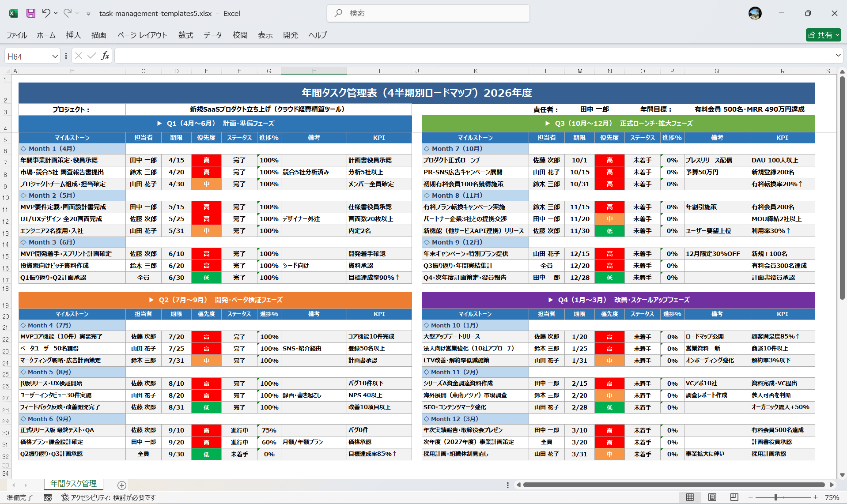This screenshot has height=504, width=847.
Task: Switch to Normal view icon
Action: coord(690,497)
